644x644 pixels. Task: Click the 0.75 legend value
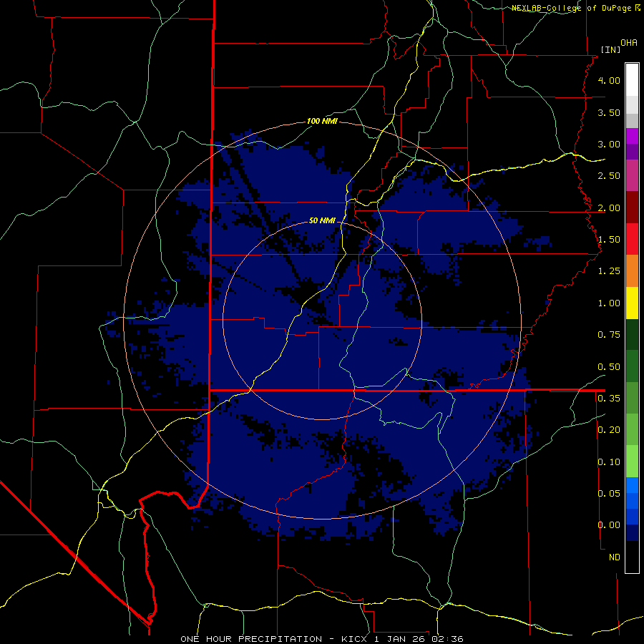coord(609,335)
